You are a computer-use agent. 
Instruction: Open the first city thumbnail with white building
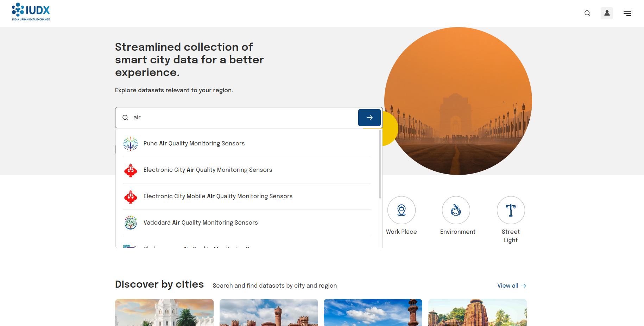coord(164,312)
